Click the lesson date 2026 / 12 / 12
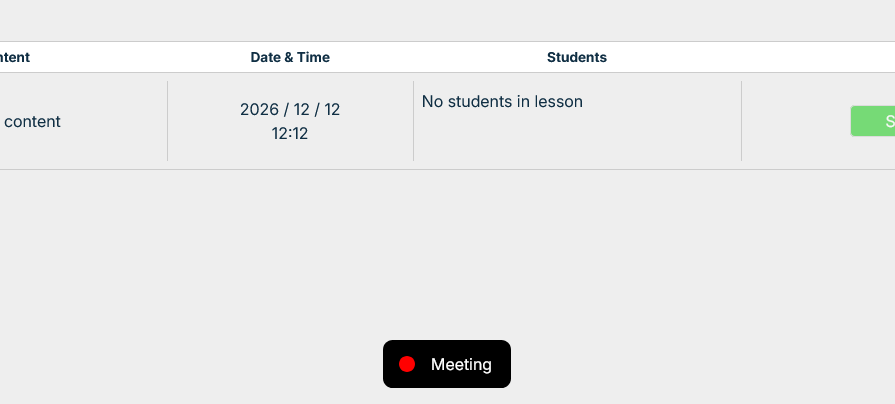This screenshot has height=404, width=895. [x=290, y=110]
